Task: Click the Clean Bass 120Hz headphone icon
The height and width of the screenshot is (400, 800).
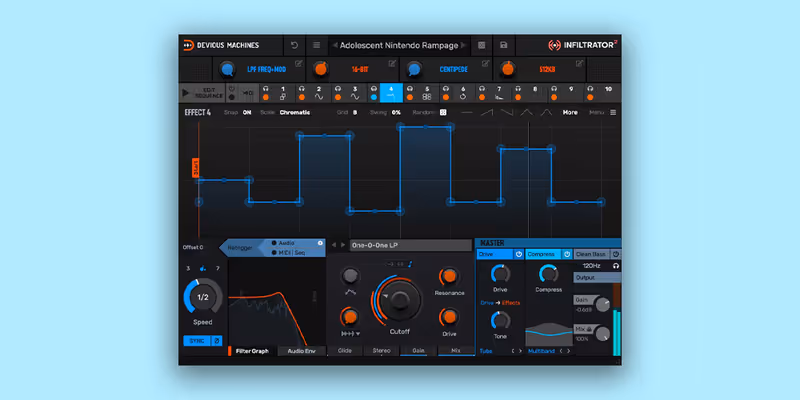Action: 616,266
